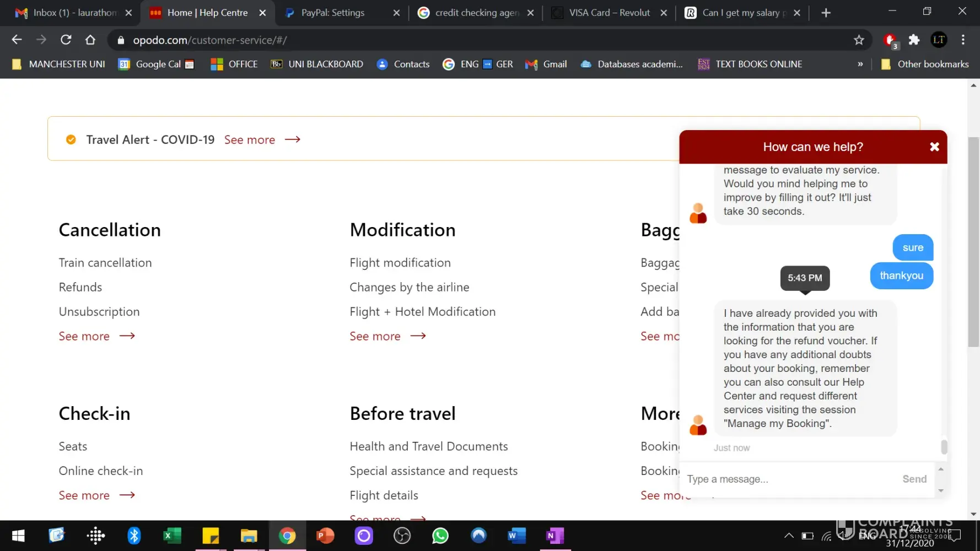Image resolution: width=980 pixels, height=551 pixels.
Task: Switch to the PayPal: Settings tab
Action: click(x=333, y=13)
